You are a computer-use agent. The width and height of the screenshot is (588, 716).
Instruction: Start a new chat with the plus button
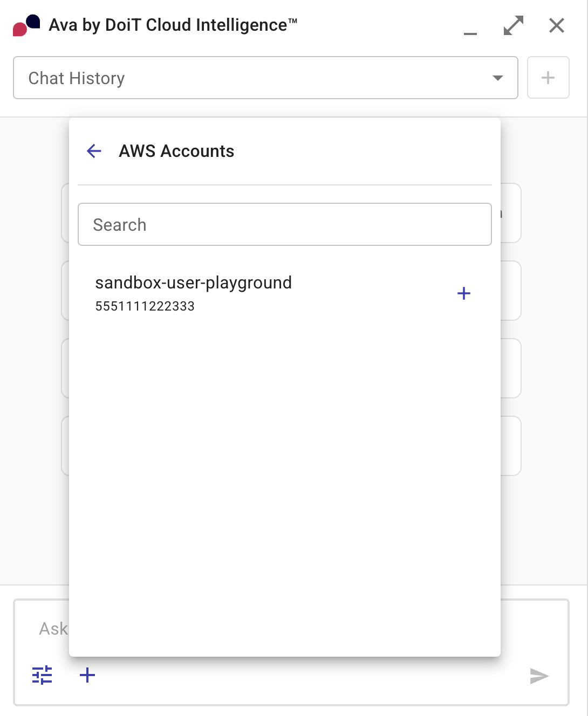point(548,77)
